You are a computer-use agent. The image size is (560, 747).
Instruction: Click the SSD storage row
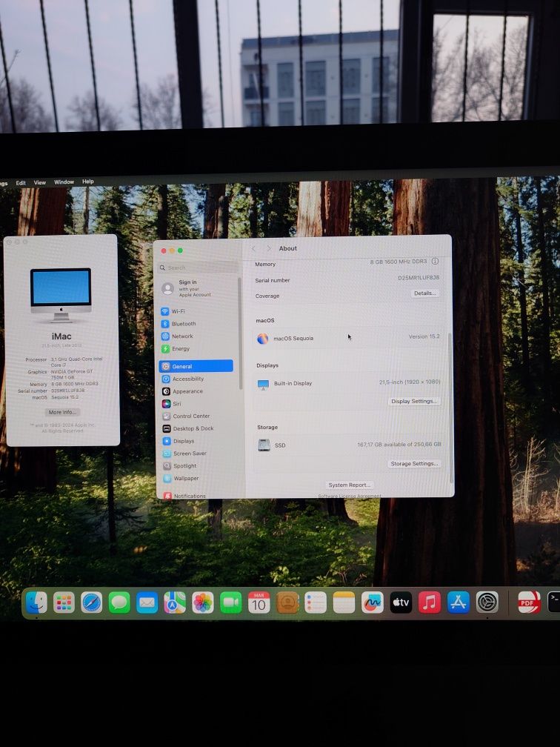(x=348, y=445)
